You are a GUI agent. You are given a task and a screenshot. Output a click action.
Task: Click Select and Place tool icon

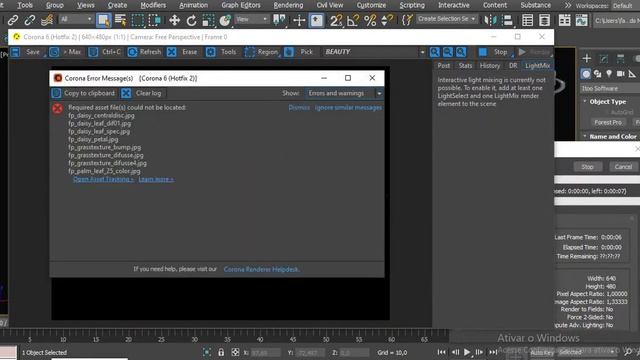[x=225, y=20]
